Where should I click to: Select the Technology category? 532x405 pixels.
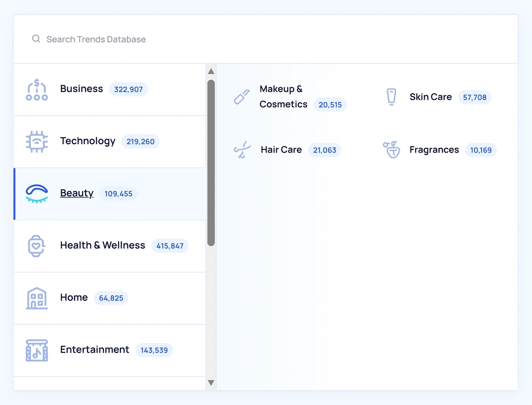(x=110, y=142)
